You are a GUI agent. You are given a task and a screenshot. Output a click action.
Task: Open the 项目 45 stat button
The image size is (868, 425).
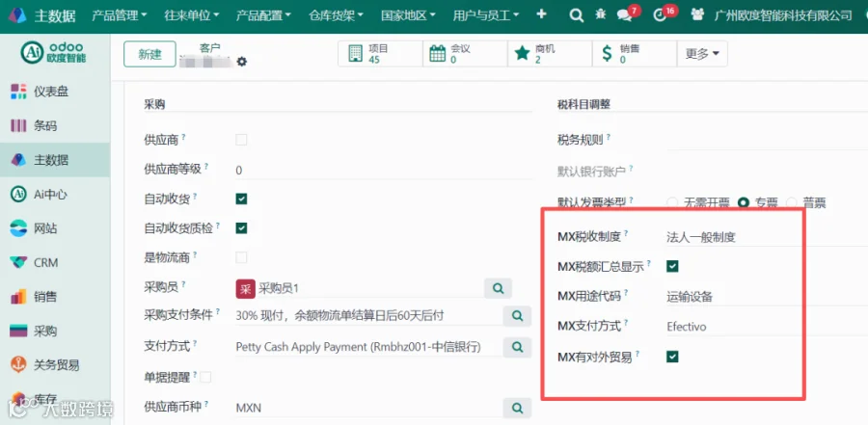(380, 54)
